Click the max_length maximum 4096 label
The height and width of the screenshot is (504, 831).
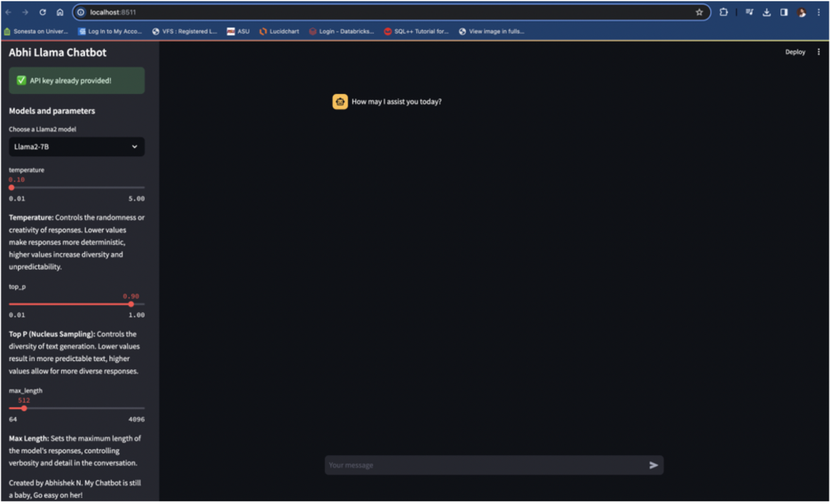(136, 420)
